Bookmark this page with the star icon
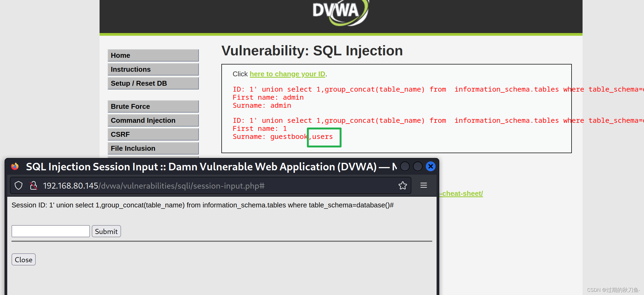This screenshot has width=644, height=295. (x=402, y=185)
